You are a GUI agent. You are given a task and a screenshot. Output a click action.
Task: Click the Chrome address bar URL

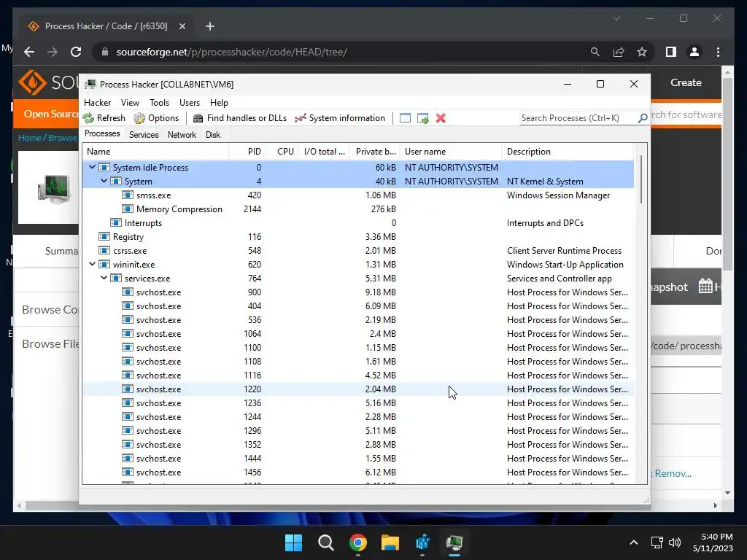click(x=231, y=52)
